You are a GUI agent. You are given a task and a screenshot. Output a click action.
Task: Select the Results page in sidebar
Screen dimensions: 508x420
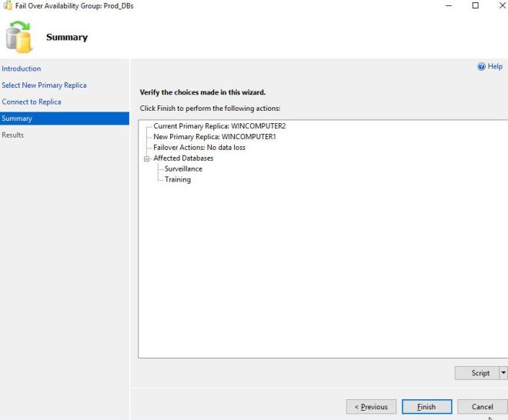[13, 135]
